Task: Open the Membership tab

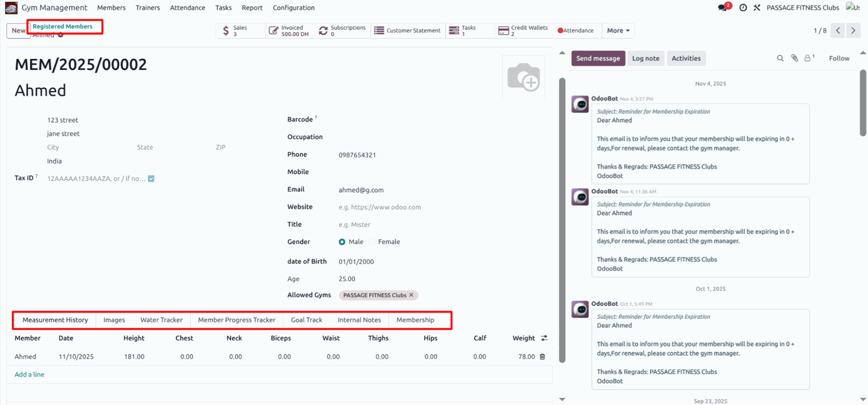Action: click(x=415, y=320)
